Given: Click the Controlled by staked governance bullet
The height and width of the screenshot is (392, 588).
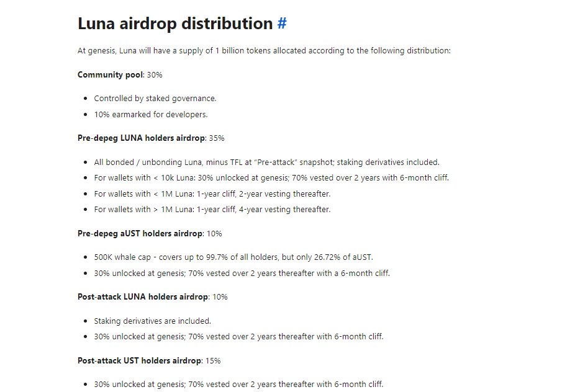Looking at the screenshot, I should (x=155, y=98).
